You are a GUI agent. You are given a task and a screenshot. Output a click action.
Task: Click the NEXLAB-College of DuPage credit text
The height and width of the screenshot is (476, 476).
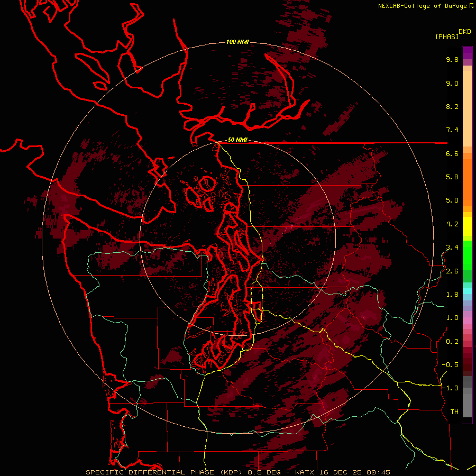coord(422,6)
